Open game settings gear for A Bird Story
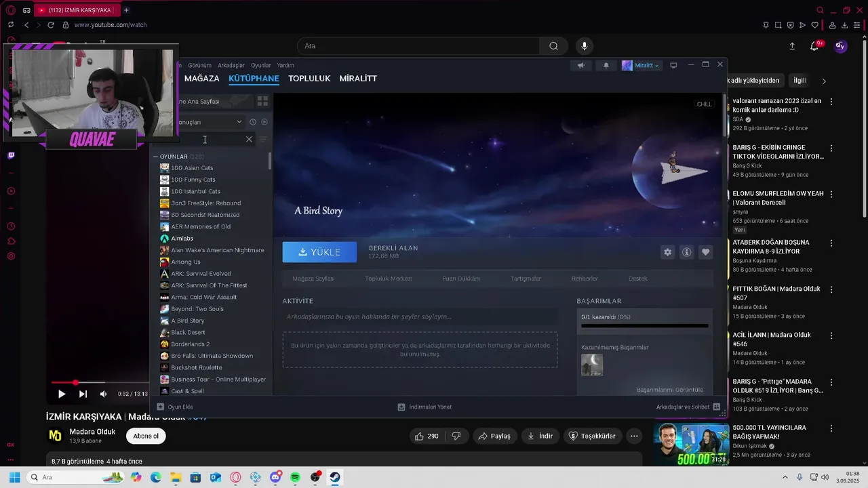Screen dimensions: 868x488 pyautogui.click(x=668, y=252)
